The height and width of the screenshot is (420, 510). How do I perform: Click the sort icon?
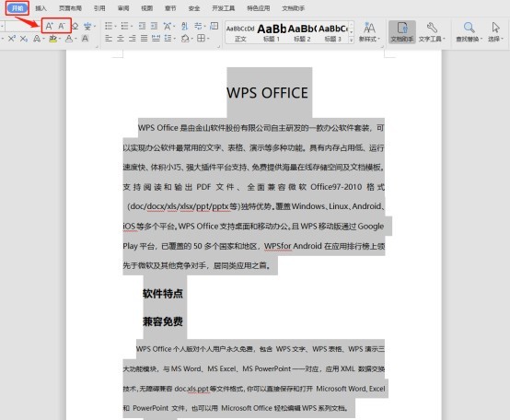(185, 26)
